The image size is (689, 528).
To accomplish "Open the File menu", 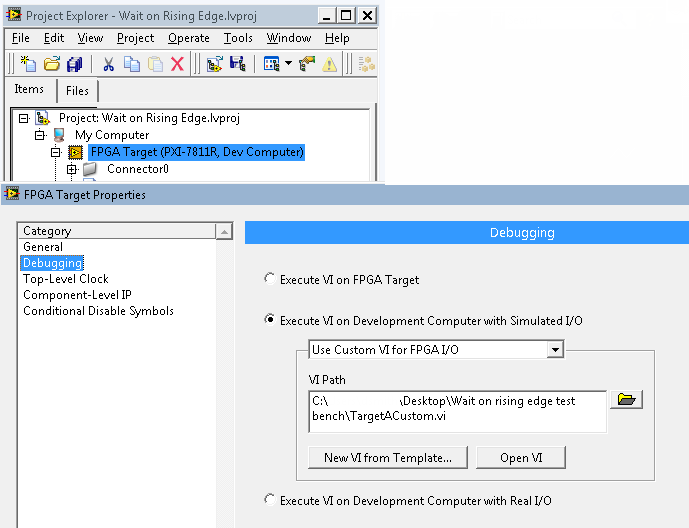I will coord(20,38).
